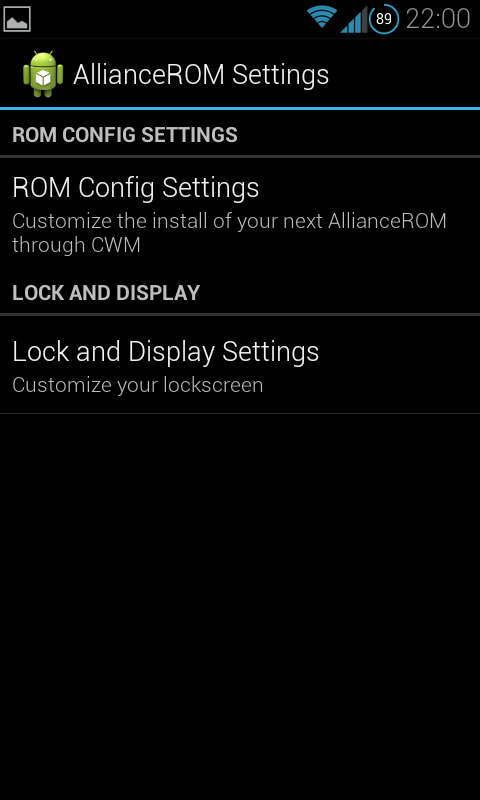Click the AllianceROM Settings title text
The image size is (480, 800).
pyautogui.click(x=201, y=75)
